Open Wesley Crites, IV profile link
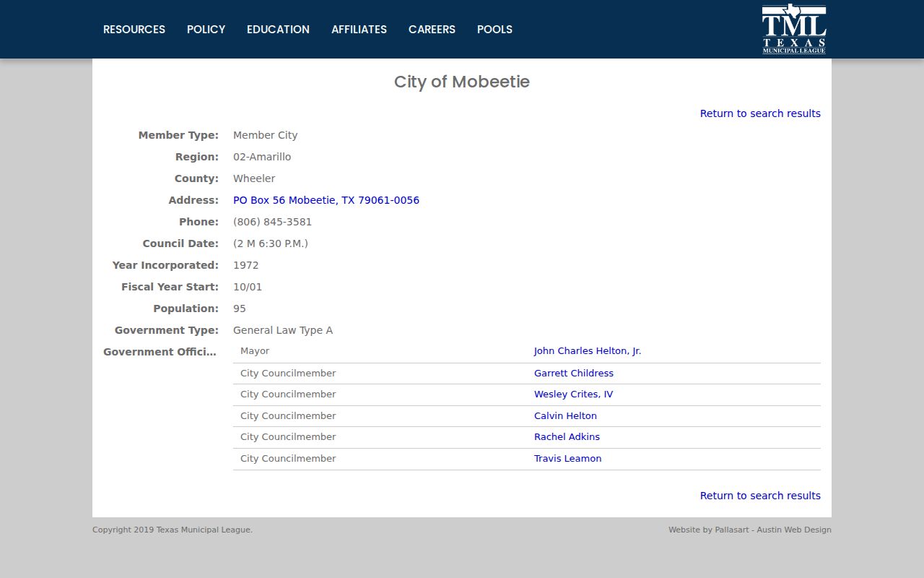924x578 pixels. 573,394
